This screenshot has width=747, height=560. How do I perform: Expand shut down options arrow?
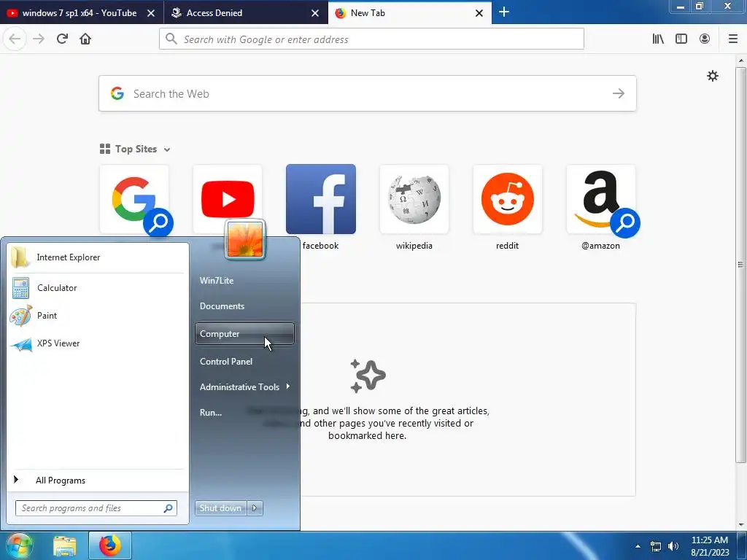pos(255,508)
